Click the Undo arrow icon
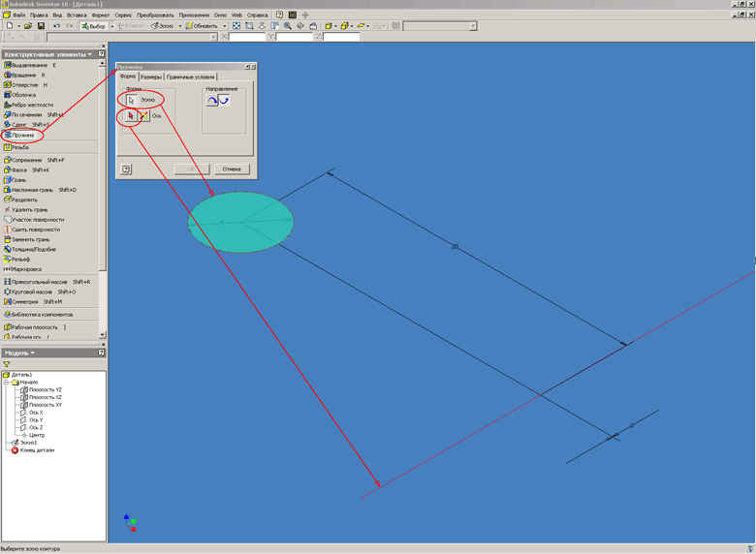 pos(56,26)
